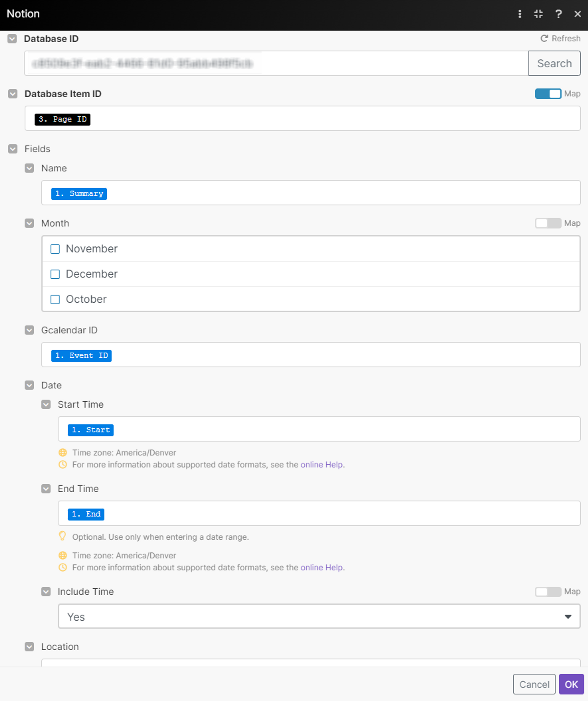Check the November month checkbox
Image resolution: width=588 pixels, height=701 pixels.
coord(55,249)
